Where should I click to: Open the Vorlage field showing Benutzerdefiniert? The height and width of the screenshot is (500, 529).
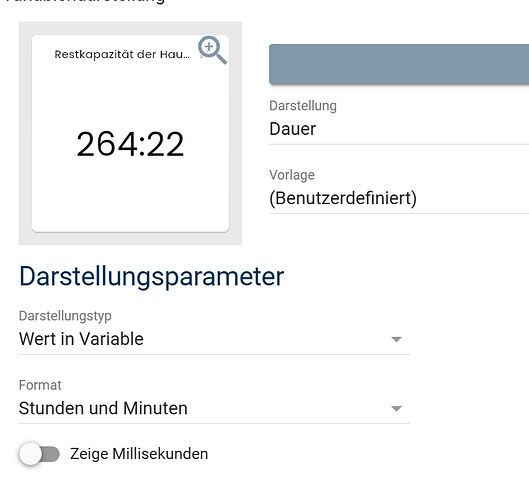pos(399,198)
